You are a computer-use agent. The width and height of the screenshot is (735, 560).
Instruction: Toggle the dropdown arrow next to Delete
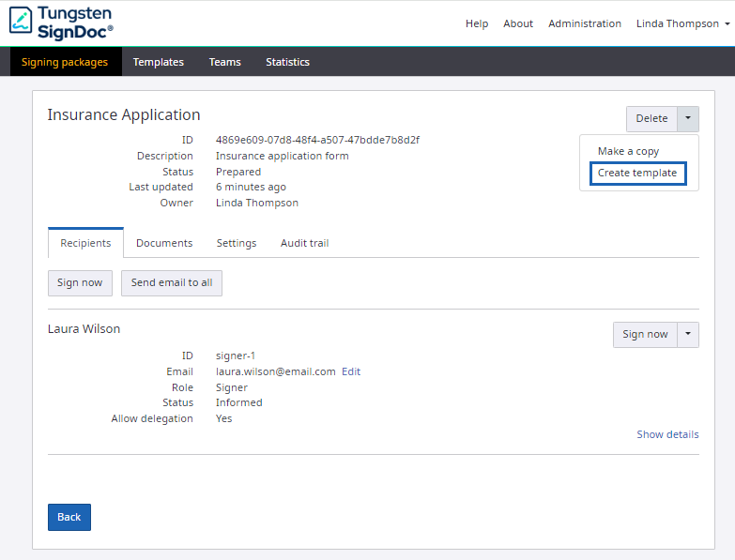688,118
